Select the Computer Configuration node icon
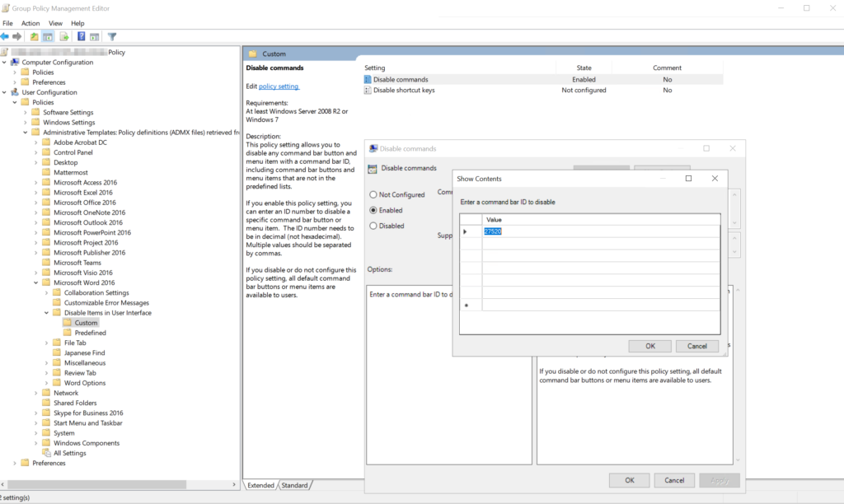 tap(15, 63)
